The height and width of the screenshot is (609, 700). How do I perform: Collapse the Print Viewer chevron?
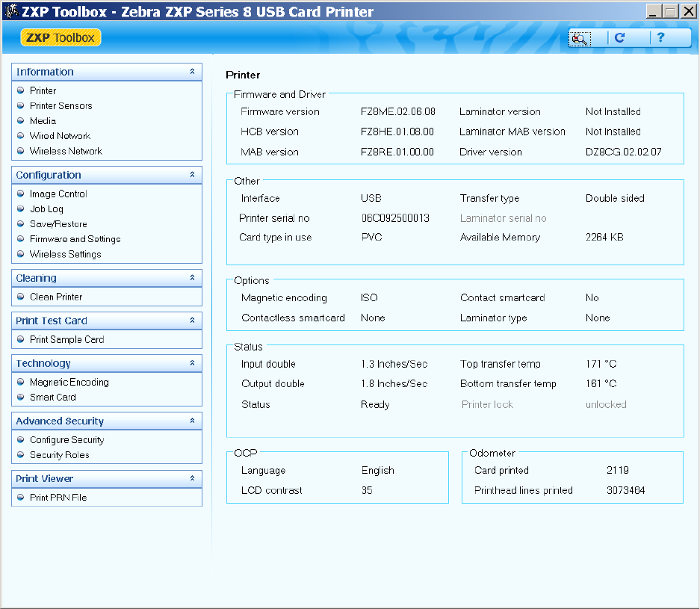pos(193,478)
